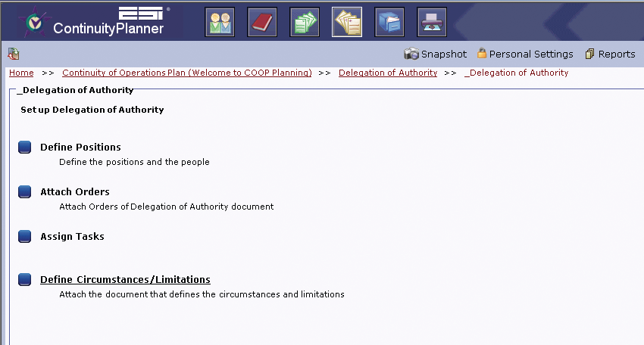Click last _Delegation of Authority breadcrumb
The height and width of the screenshot is (345, 644).
click(516, 73)
